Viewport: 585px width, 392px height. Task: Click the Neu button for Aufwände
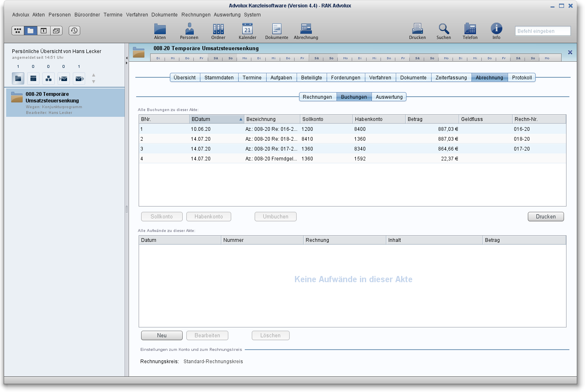coord(162,336)
